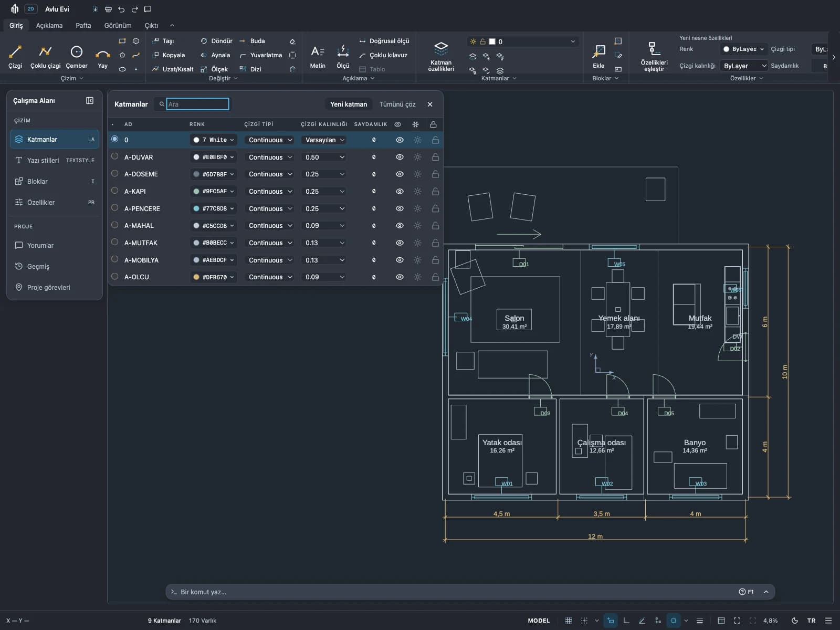The width and height of the screenshot is (840, 630).
Task: Select the Çizgi line tool
Action: tap(15, 57)
